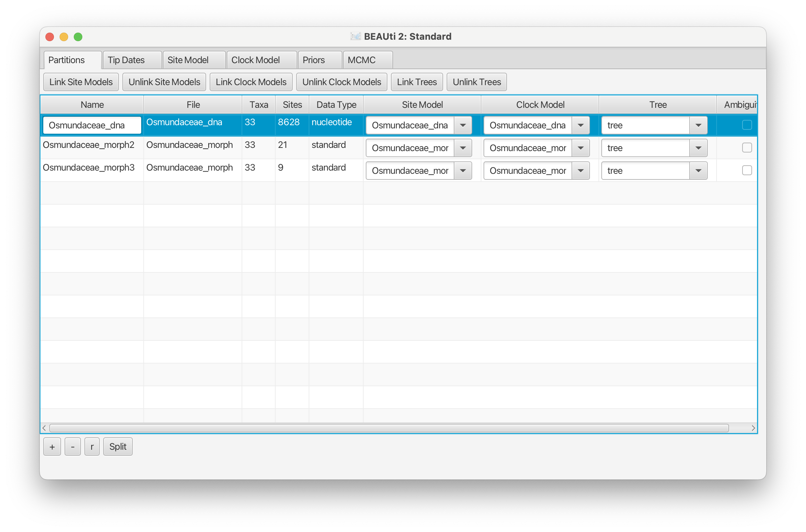
Task: Click the 'r' replace button
Action: coord(92,447)
